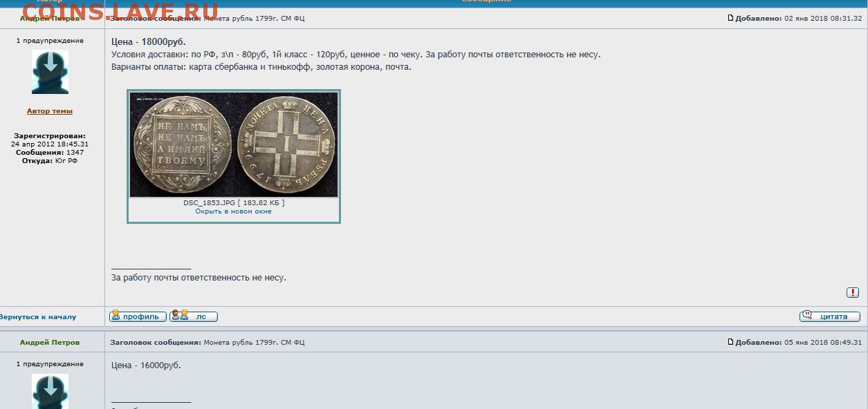Click the 'цитата' quote button
868x409 pixels.
coord(830,316)
